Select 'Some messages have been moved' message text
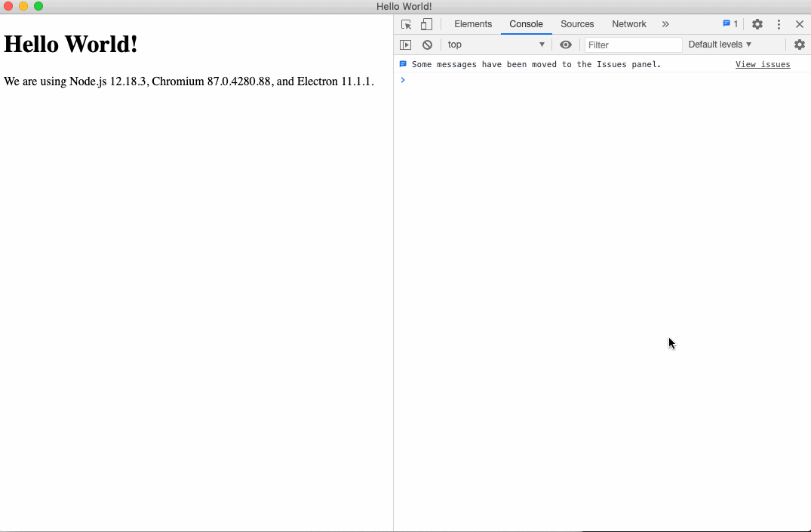This screenshot has height=532, width=811. click(536, 65)
